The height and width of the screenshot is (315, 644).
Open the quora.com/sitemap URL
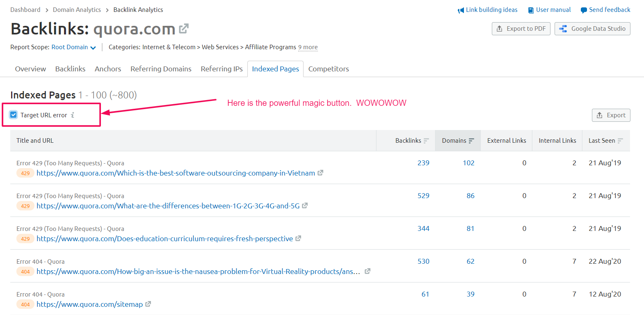[89, 304]
